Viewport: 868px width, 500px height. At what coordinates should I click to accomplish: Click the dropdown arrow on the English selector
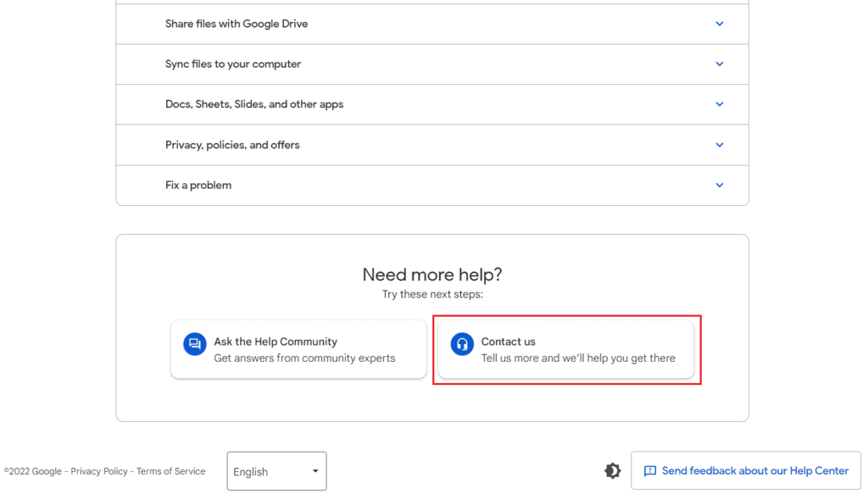(x=313, y=471)
